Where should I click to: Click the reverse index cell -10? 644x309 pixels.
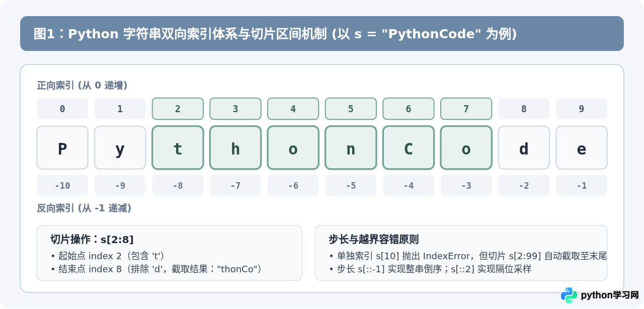coord(62,185)
